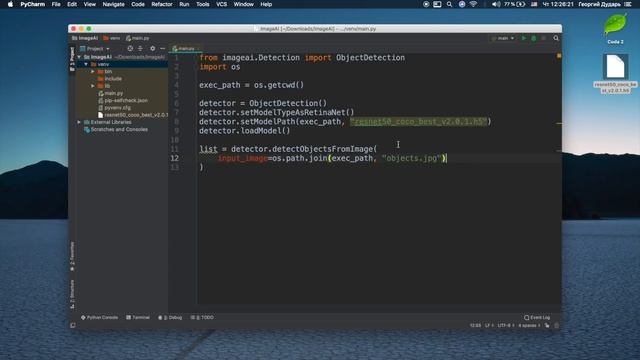Open the Tools menu

point(202,4)
